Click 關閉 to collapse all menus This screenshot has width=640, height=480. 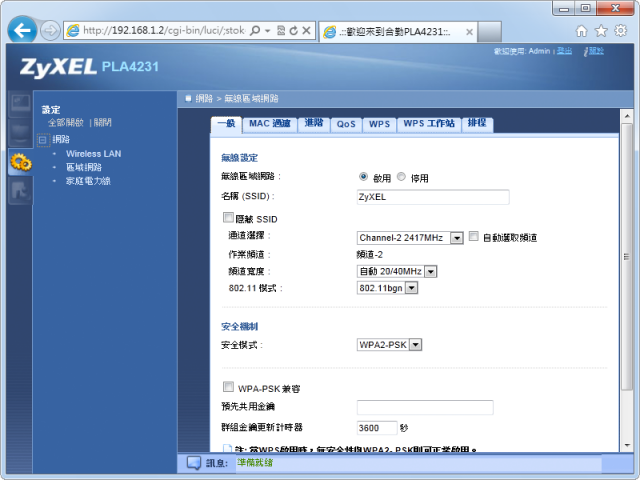tap(102, 122)
